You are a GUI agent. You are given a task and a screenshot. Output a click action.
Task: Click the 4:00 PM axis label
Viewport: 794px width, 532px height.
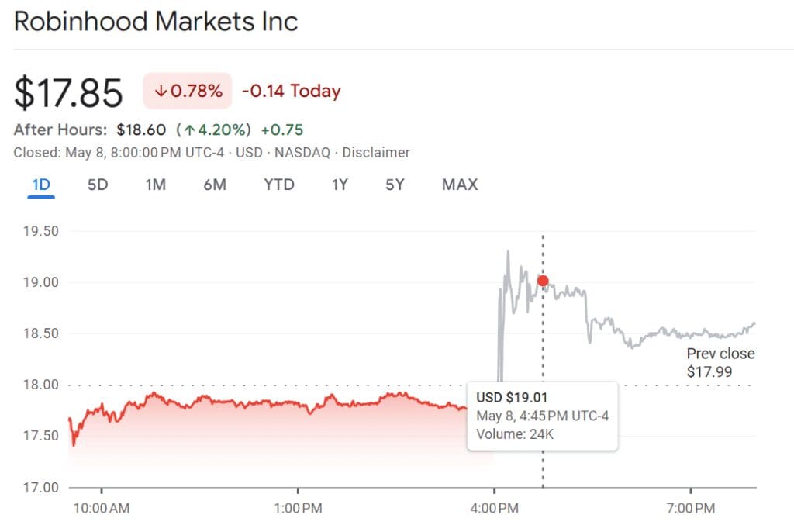(x=494, y=508)
